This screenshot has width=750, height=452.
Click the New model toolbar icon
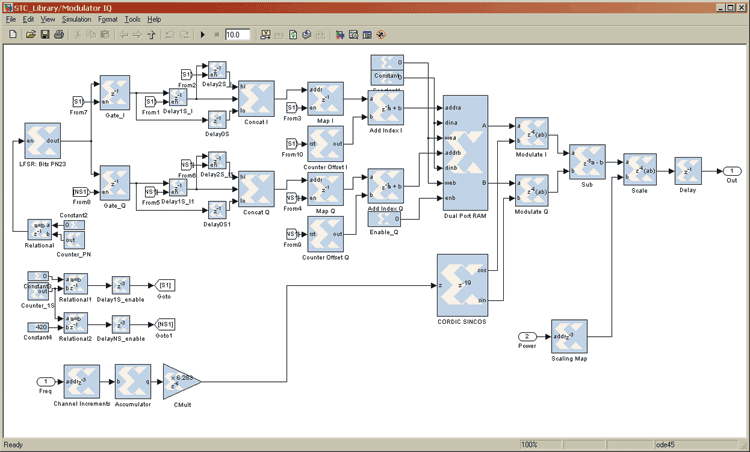click(12, 35)
